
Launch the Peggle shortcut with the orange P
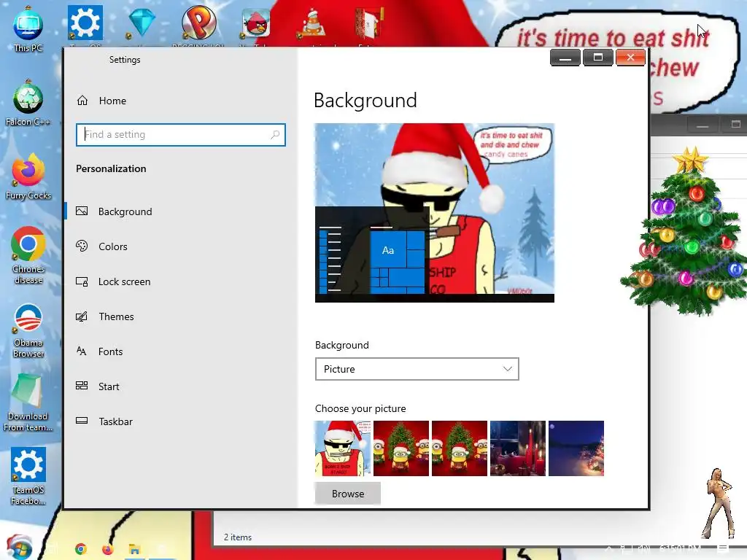pos(198,23)
